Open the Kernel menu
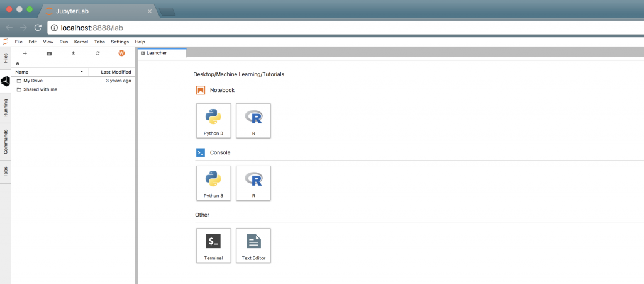This screenshot has height=284, width=644. pos(81,42)
